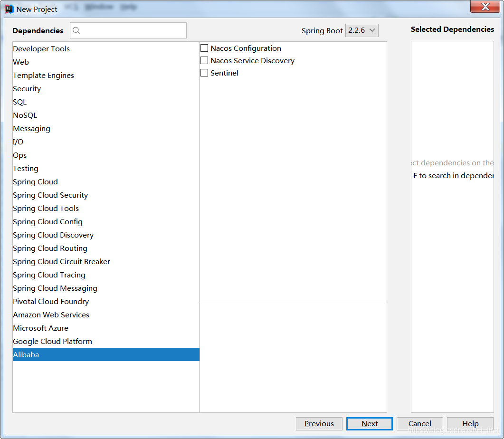Select the I/O category
The image size is (504, 439).
tap(106, 142)
